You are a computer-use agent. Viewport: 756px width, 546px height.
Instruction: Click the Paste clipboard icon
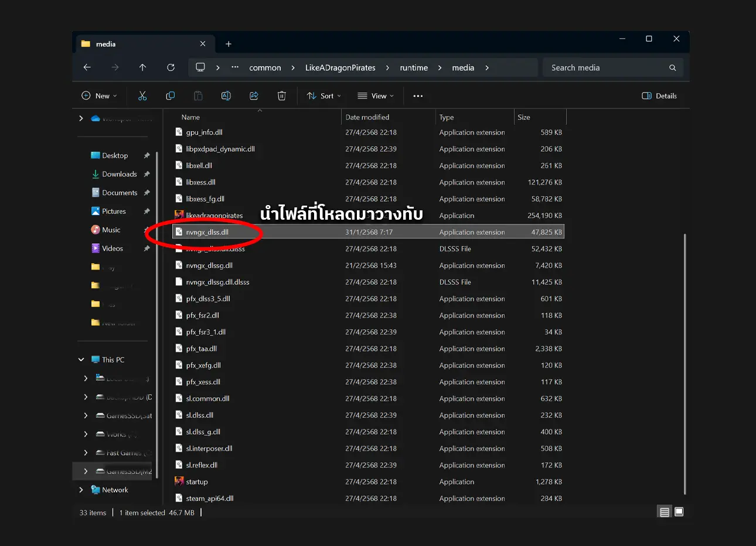(198, 96)
